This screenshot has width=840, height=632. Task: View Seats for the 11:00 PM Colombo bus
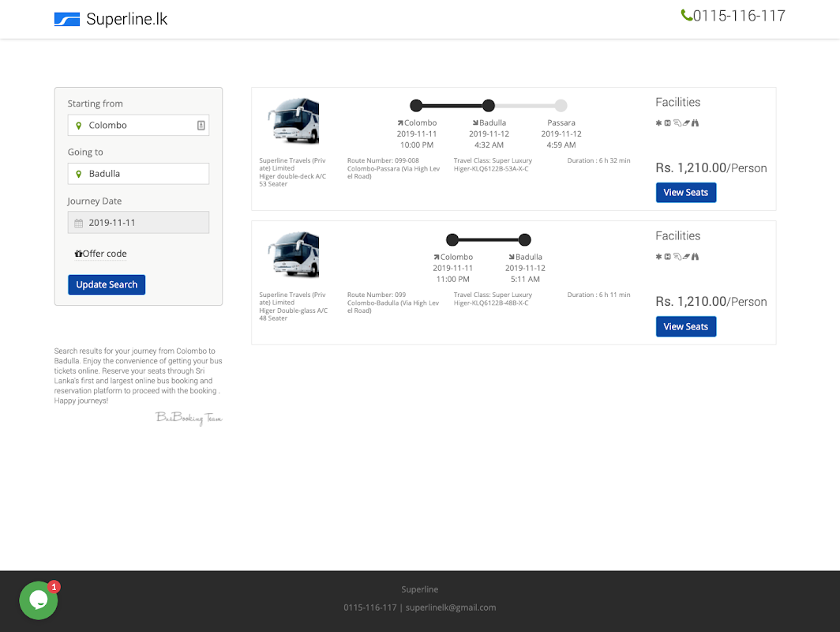(x=686, y=326)
